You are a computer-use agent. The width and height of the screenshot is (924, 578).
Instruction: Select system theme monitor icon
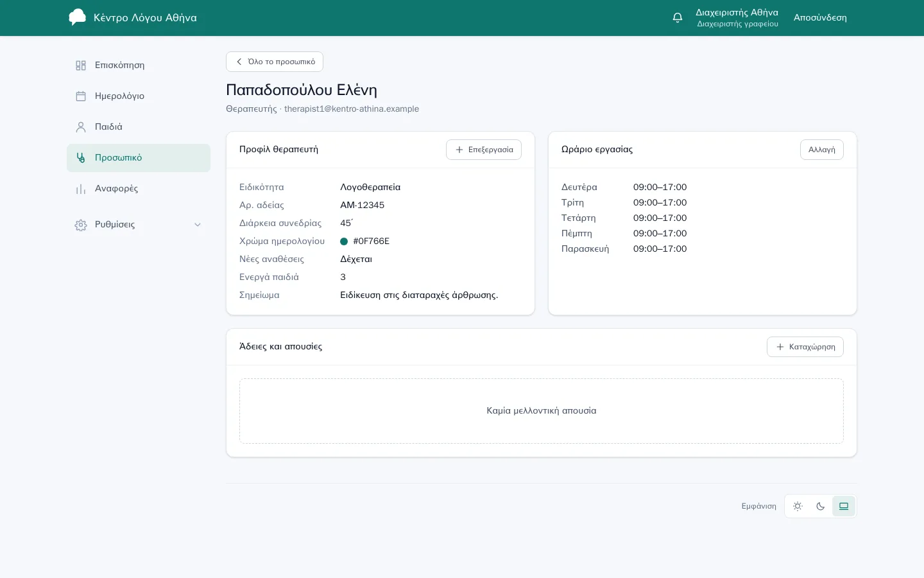844,506
